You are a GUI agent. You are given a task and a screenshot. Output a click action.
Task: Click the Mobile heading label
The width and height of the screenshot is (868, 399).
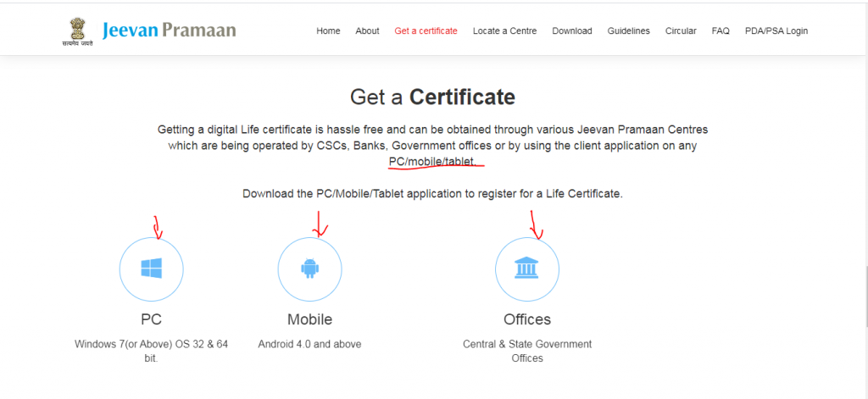(309, 319)
